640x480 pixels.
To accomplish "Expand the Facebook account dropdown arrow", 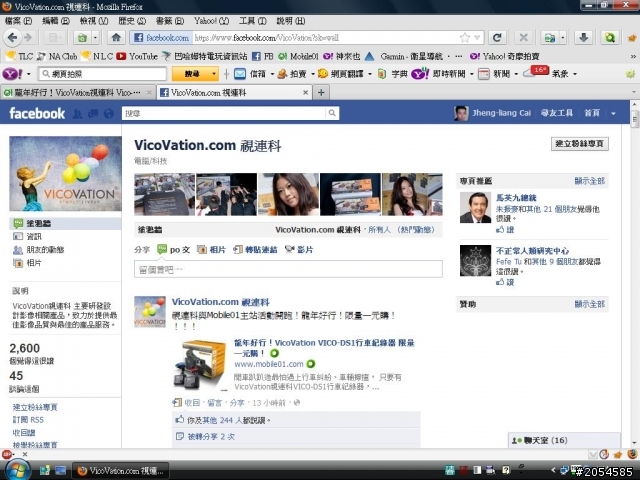I will [613, 113].
